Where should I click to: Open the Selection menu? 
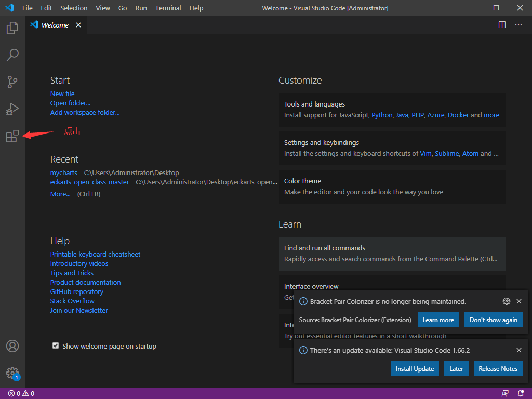(x=74, y=8)
